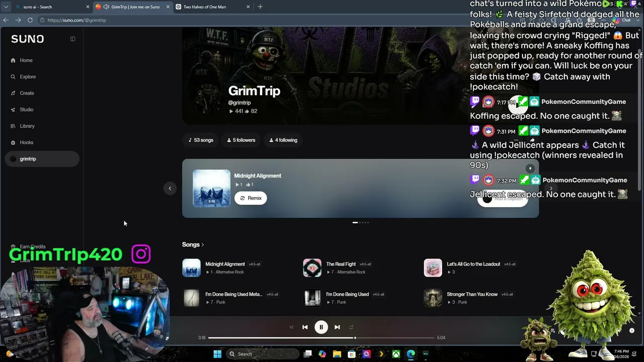Seek within the song progress bar
This screenshot has height=362, width=644.
[321, 338]
